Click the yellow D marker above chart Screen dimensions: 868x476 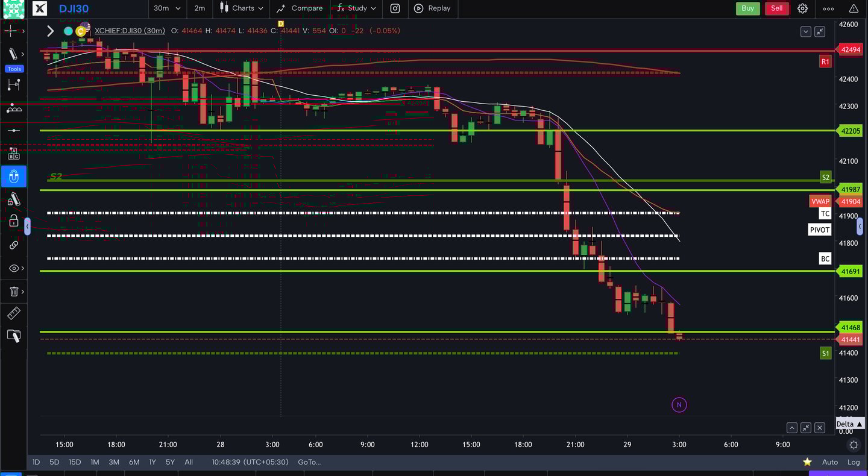click(280, 23)
